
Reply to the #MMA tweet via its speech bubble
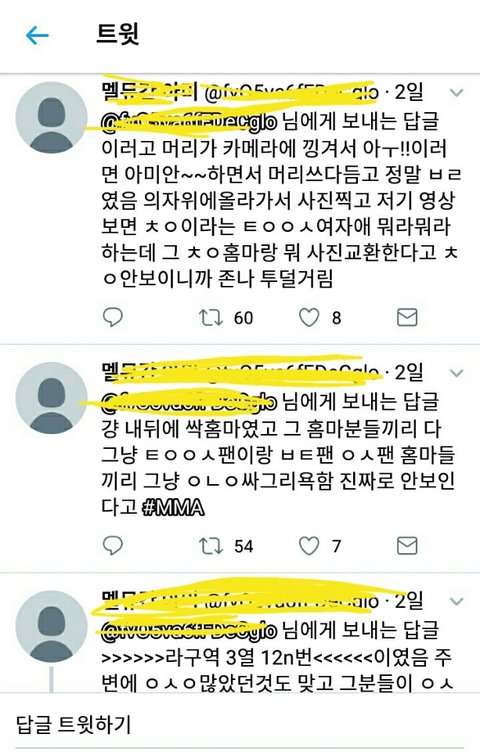click(x=113, y=546)
